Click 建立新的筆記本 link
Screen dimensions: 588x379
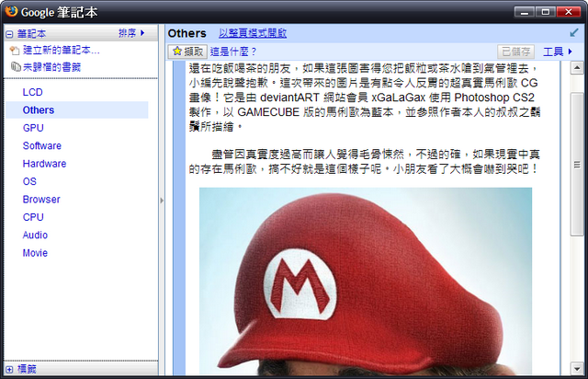[x=62, y=50]
